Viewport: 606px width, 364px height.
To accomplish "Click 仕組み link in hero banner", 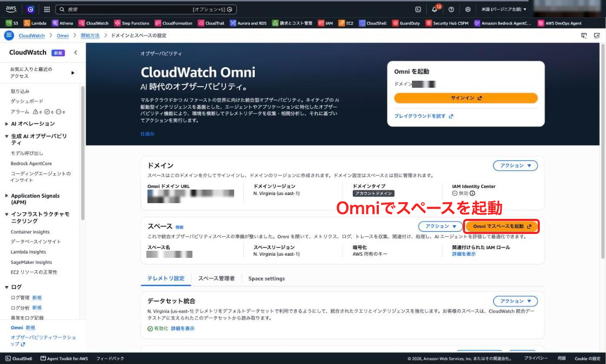I will click(147, 134).
